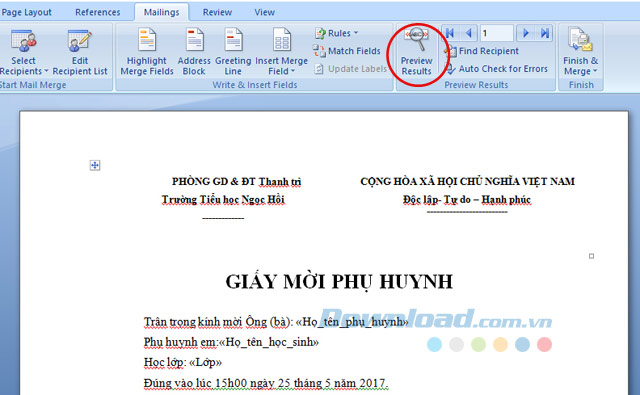
Task: Click the text PHÒNG GD & ĐT Thanh trì
Action: click(236, 182)
